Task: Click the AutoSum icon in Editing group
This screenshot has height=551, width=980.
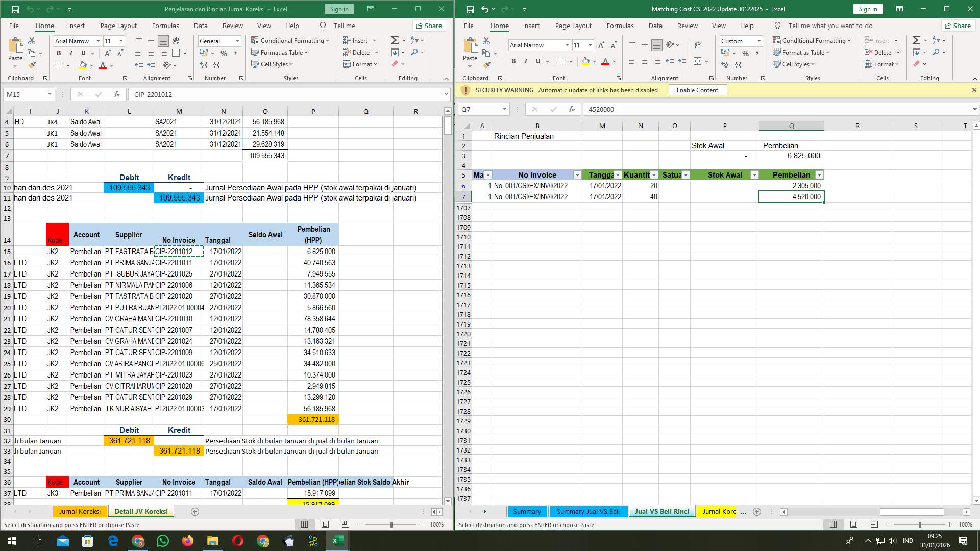Action: 395,39
